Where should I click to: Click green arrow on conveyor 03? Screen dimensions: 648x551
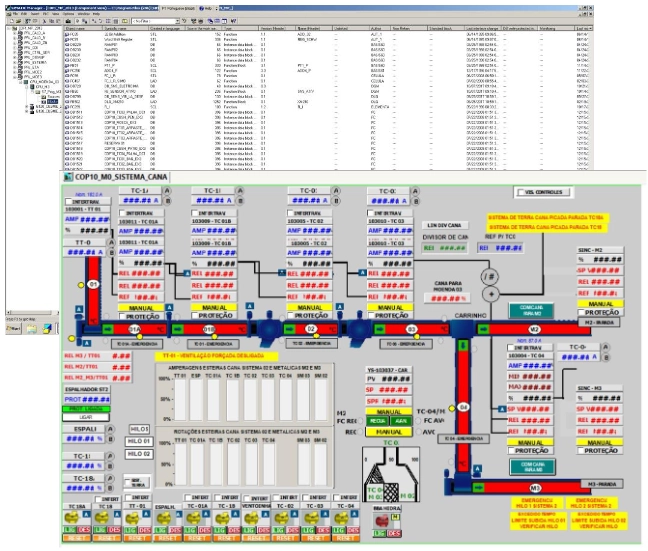coord(379,329)
